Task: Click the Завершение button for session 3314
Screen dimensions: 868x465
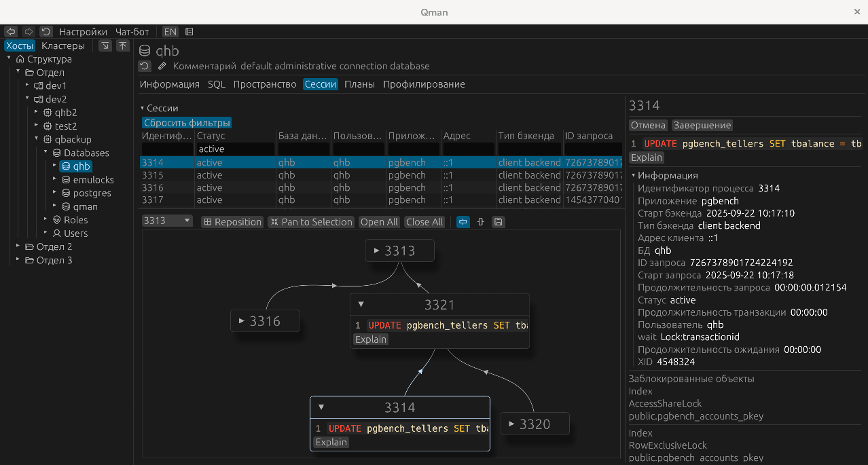Action: tap(702, 126)
